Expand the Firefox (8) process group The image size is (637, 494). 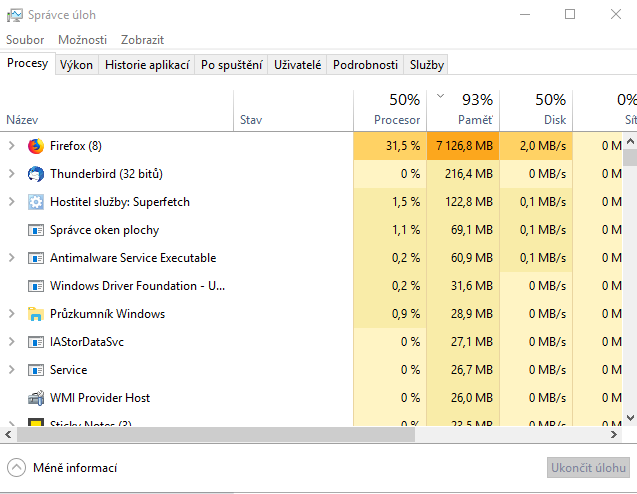point(11,146)
